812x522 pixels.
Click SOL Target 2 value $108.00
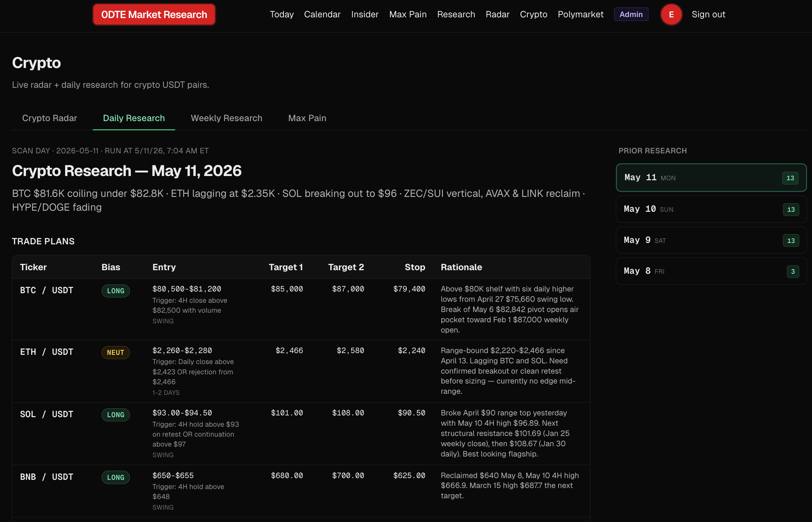coord(348,413)
